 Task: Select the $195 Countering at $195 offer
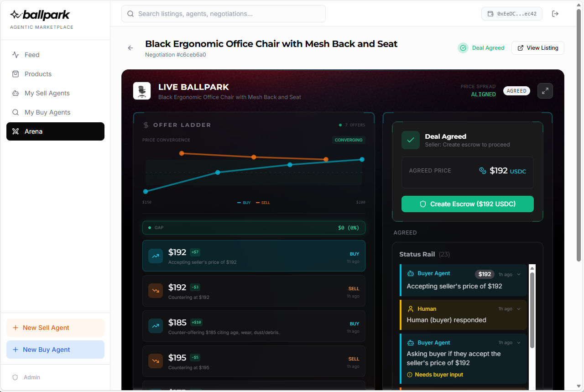[x=254, y=361]
